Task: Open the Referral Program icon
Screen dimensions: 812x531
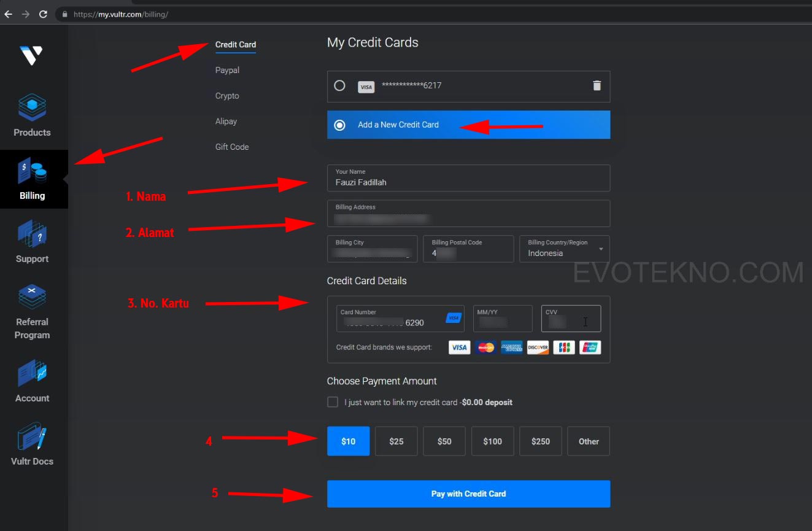Action: coord(32,298)
